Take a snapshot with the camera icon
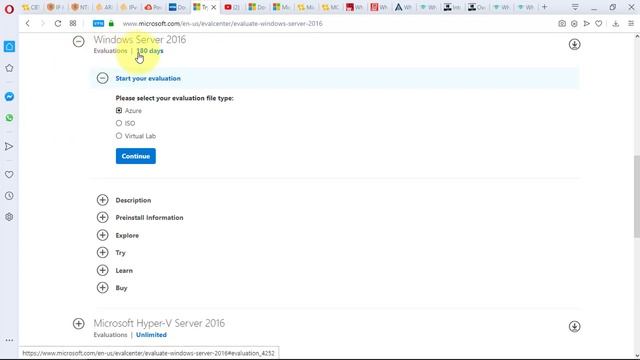This screenshot has height=360, width=640. tap(562, 24)
